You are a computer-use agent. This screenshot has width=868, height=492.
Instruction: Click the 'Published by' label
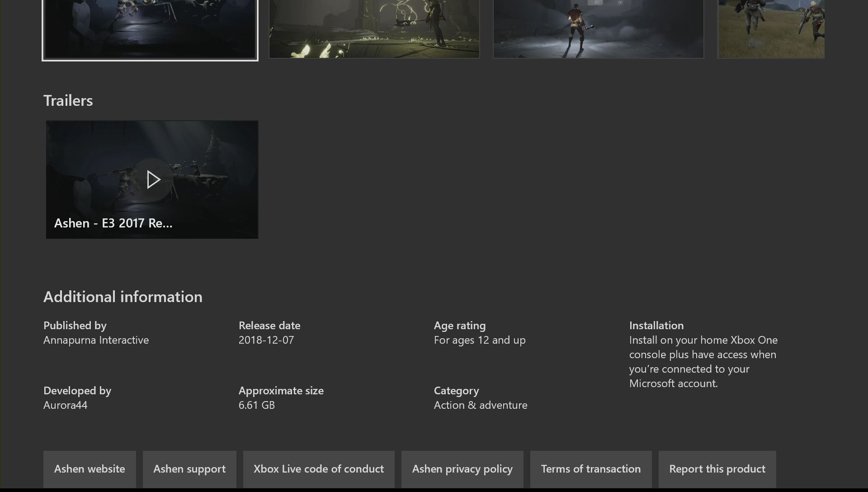(75, 326)
